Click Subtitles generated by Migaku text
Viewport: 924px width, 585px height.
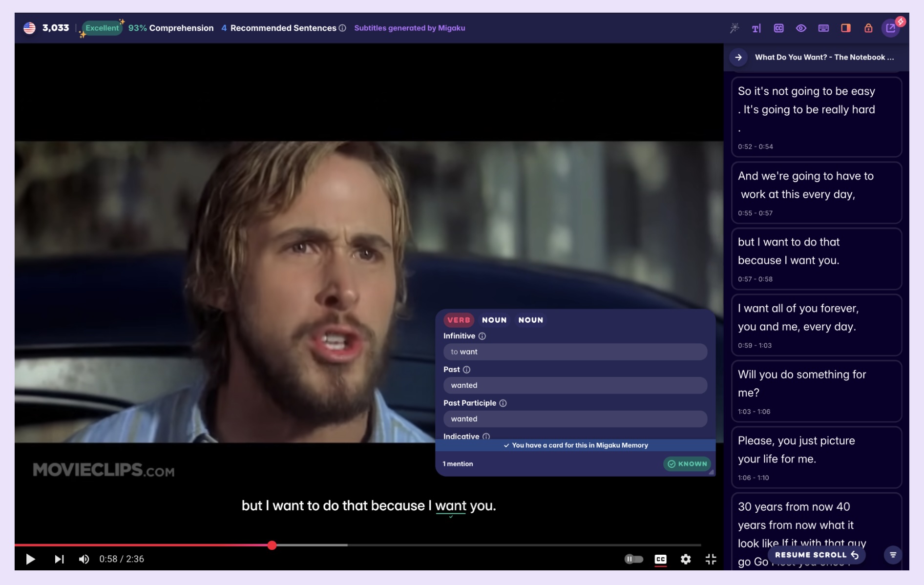409,28
